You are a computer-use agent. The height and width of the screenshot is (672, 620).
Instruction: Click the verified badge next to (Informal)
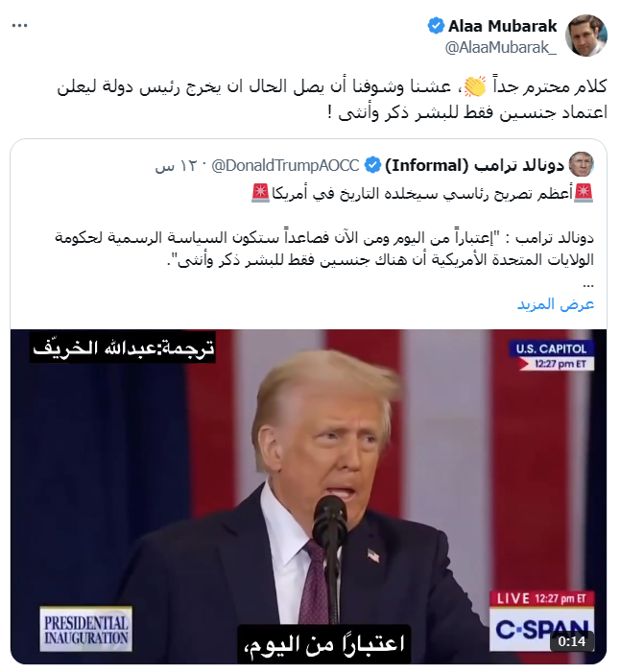tap(372, 165)
